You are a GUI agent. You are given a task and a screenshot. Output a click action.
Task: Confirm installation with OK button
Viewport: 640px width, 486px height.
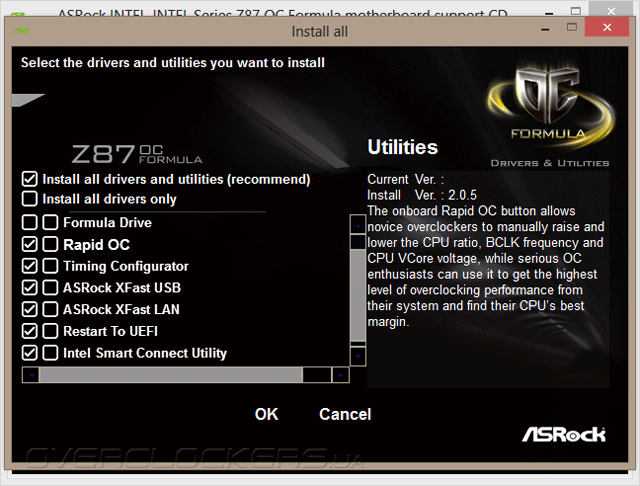[x=267, y=414]
